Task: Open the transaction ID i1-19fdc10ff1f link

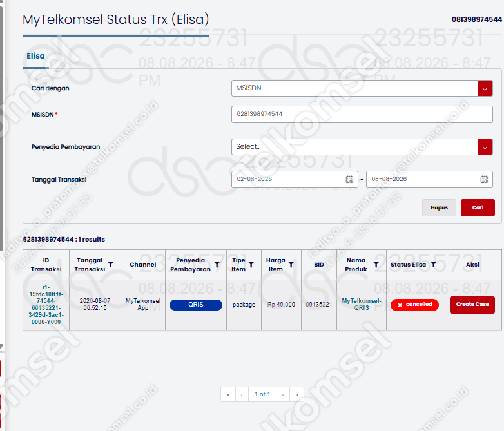Action: click(x=46, y=304)
